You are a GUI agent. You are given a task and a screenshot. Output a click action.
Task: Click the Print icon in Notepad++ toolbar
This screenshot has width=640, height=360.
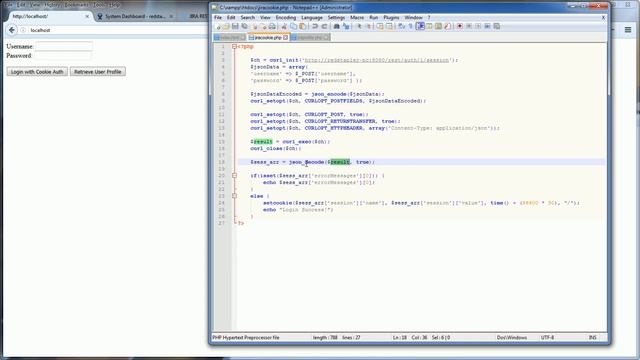tap(272, 27)
